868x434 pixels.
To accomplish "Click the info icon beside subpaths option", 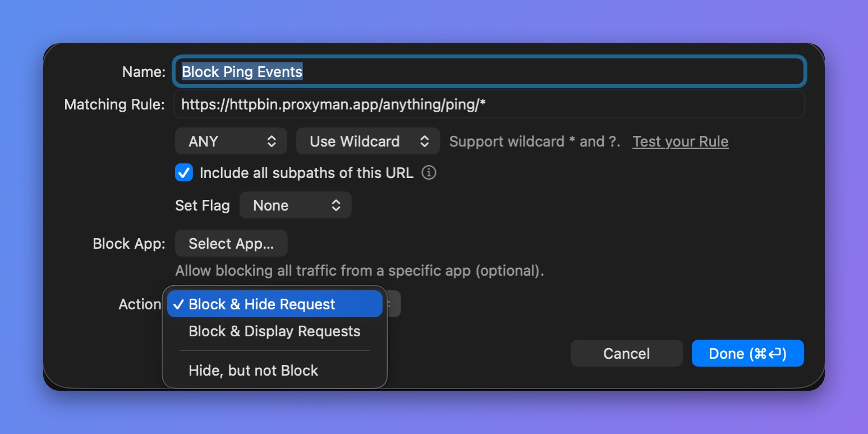I will [429, 172].
